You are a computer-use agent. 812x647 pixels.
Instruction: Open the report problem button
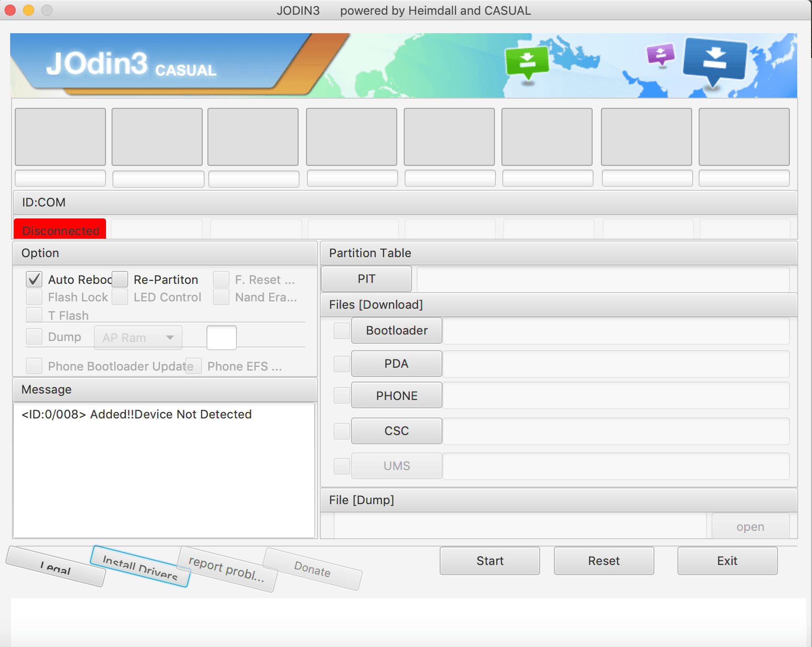[227, 570]
